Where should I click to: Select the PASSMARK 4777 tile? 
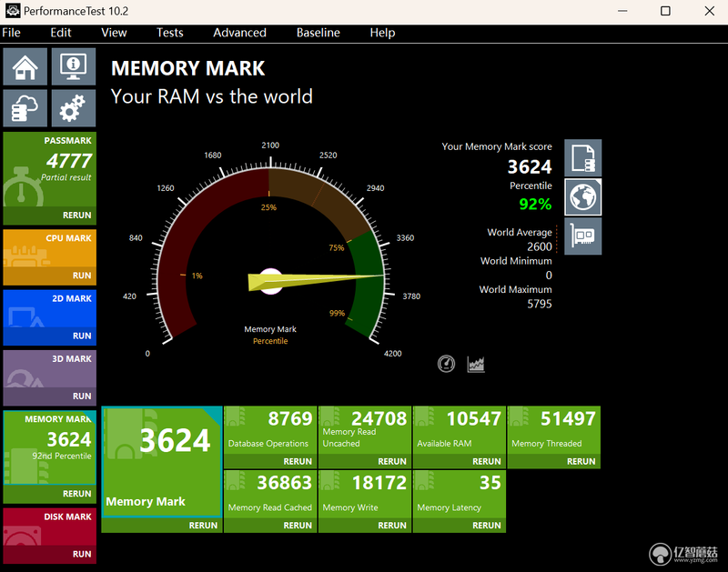pyautogui.click(x=50, y=169)
